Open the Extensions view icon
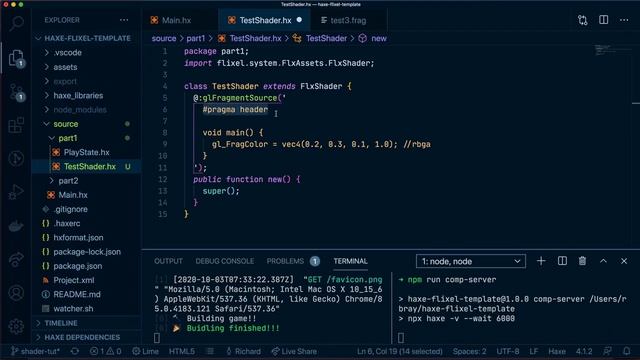 pos(16,125)
